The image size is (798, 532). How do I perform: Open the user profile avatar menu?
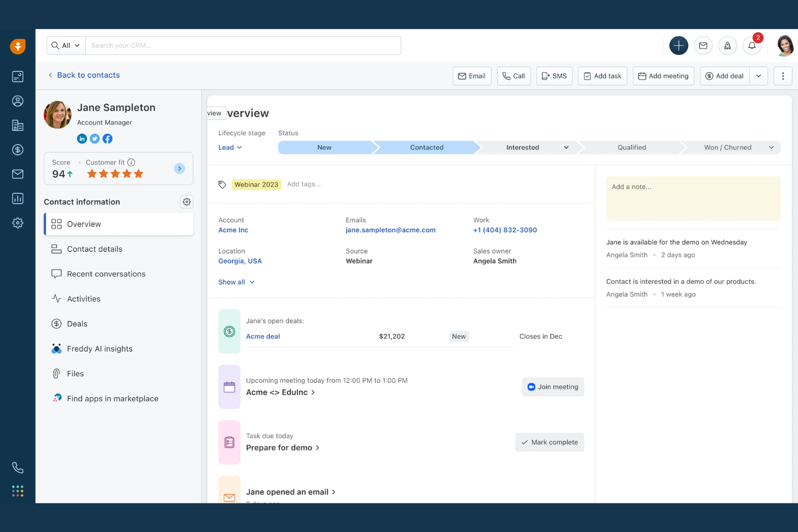coord(785,46)
